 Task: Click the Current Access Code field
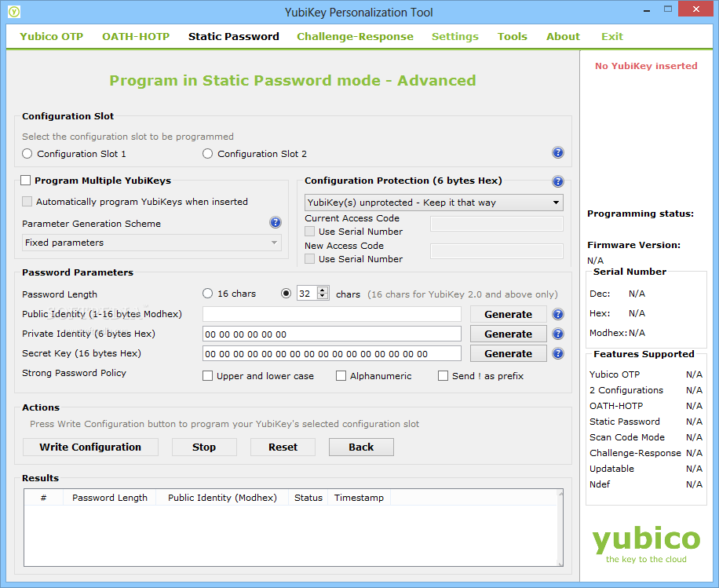point(497,224)
